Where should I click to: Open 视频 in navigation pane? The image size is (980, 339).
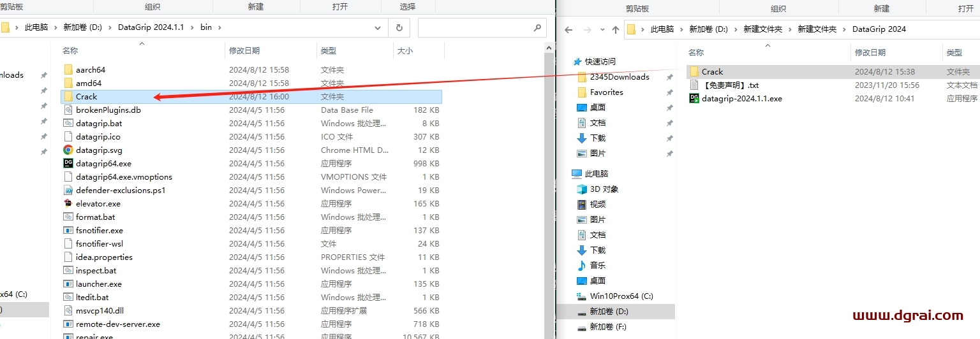point(598,204)
